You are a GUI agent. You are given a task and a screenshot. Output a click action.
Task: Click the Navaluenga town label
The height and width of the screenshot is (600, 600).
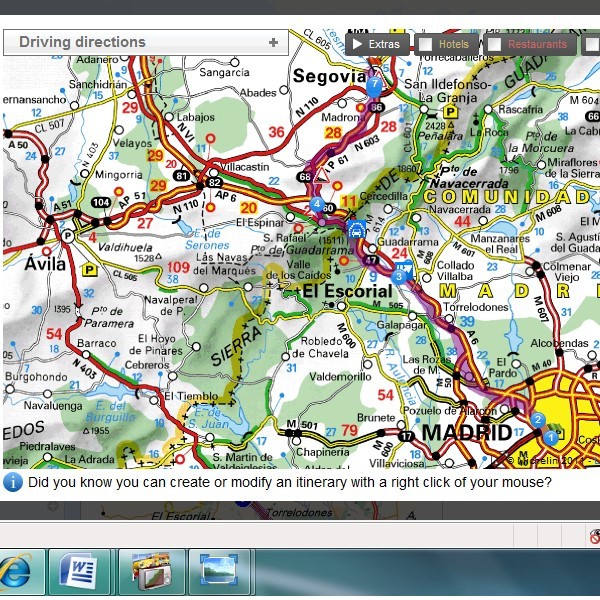pos(53,406)
